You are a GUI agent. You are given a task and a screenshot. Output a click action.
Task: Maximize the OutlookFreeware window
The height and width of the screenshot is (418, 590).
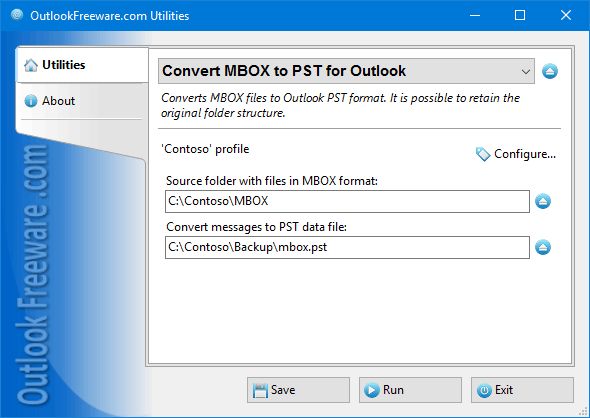(520, 15)
